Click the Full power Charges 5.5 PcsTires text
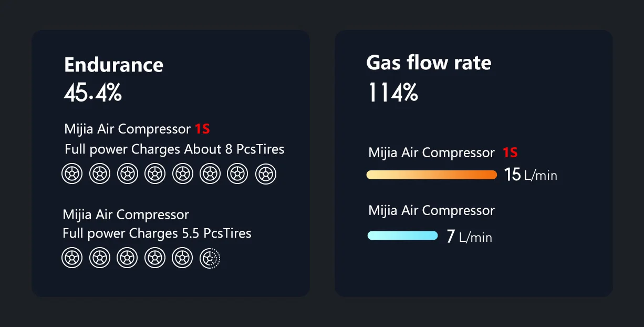 tap(157, 233)
